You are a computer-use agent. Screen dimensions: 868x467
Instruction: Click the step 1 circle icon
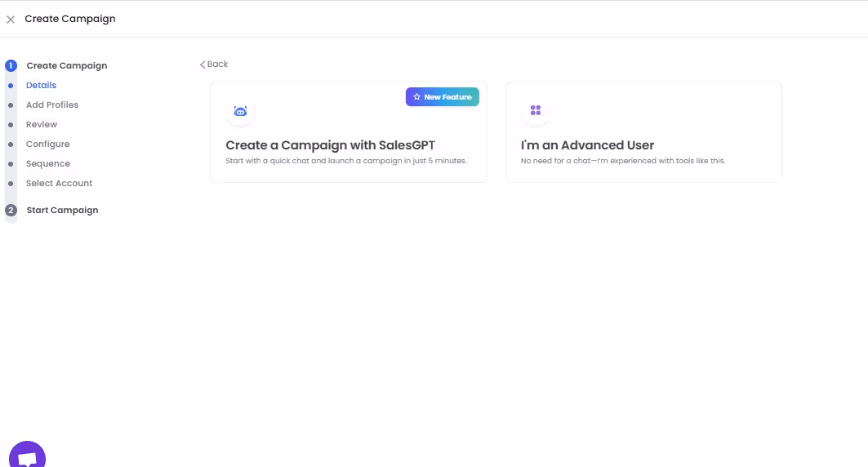pyautogui.click(x=11, y=66)
